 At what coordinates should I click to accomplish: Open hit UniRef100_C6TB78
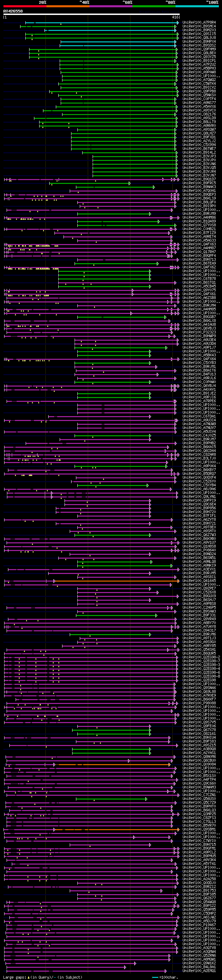tap(199, 278)
